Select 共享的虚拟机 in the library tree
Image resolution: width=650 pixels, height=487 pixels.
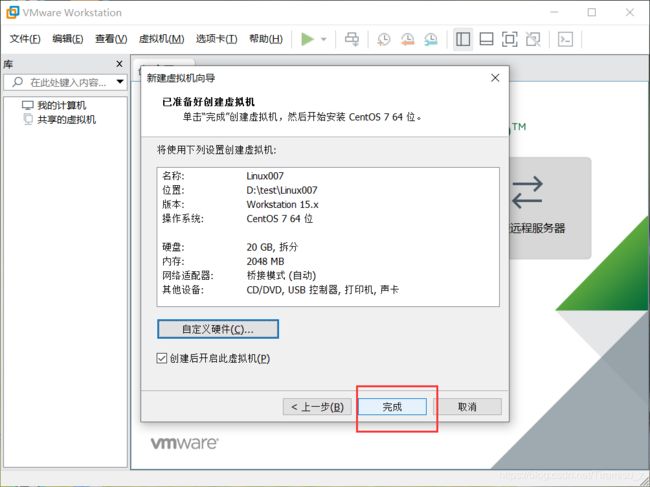59,120
